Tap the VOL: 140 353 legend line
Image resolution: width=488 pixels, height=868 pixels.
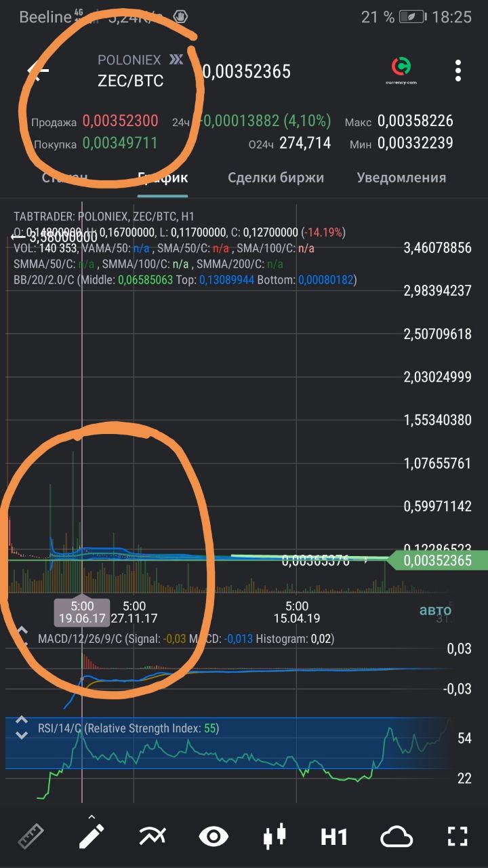[x=164, y=248]
